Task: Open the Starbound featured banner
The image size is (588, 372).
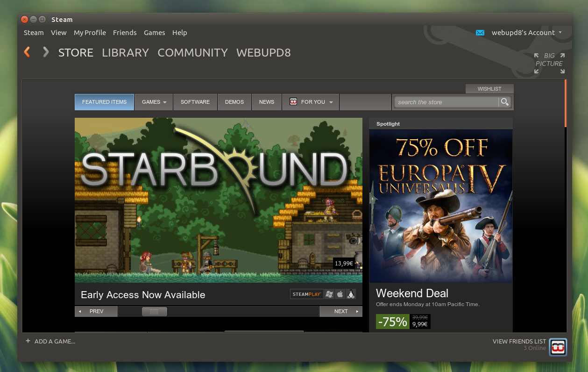Action: pyautogui.click(x=219, y=200)
